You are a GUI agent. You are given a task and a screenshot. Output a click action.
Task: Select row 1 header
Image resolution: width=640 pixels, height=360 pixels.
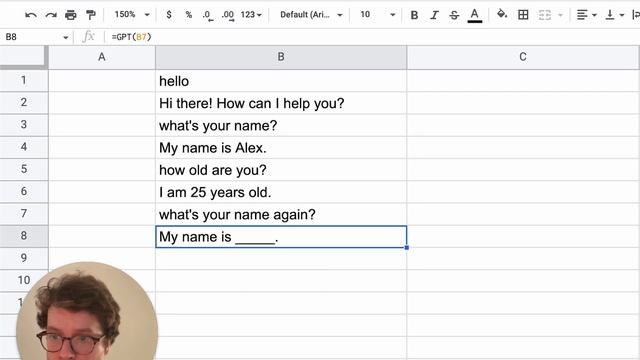(x=24, y=80)
